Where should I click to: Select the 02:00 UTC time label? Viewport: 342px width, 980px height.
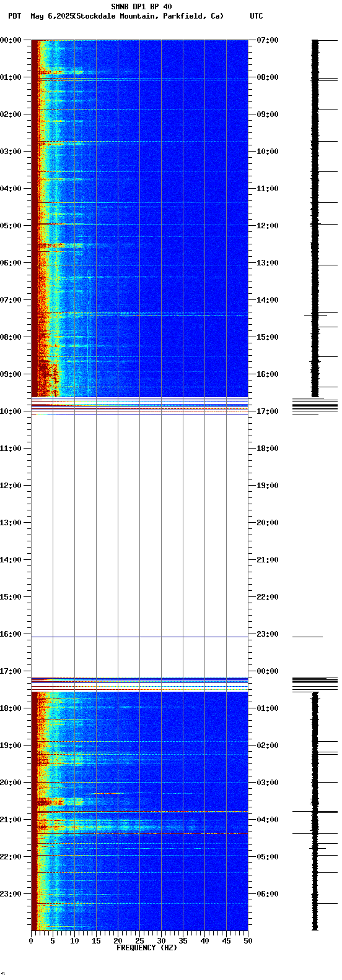(x=268, y=746)
